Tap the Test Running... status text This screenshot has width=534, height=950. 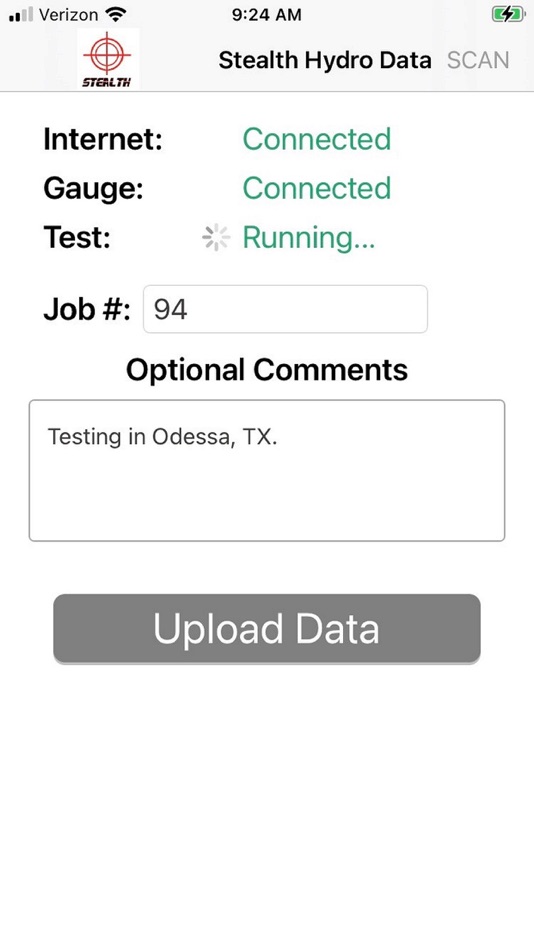(309, 238)
